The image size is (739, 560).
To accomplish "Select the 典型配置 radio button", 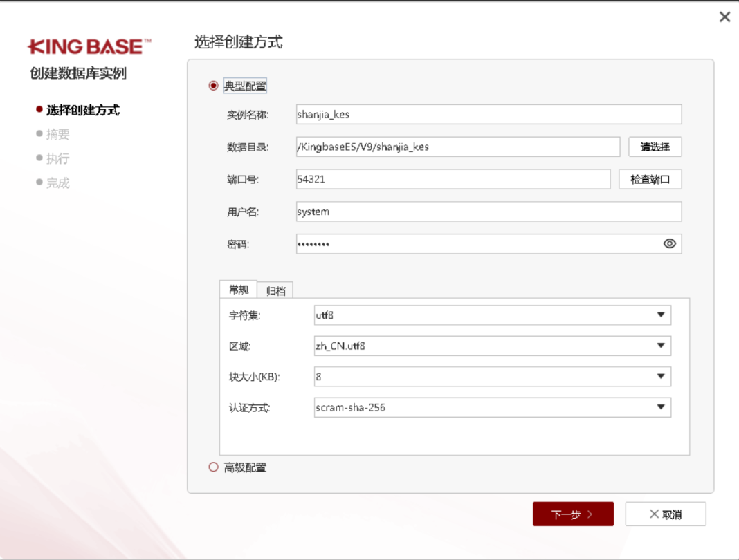I will 214,86.
